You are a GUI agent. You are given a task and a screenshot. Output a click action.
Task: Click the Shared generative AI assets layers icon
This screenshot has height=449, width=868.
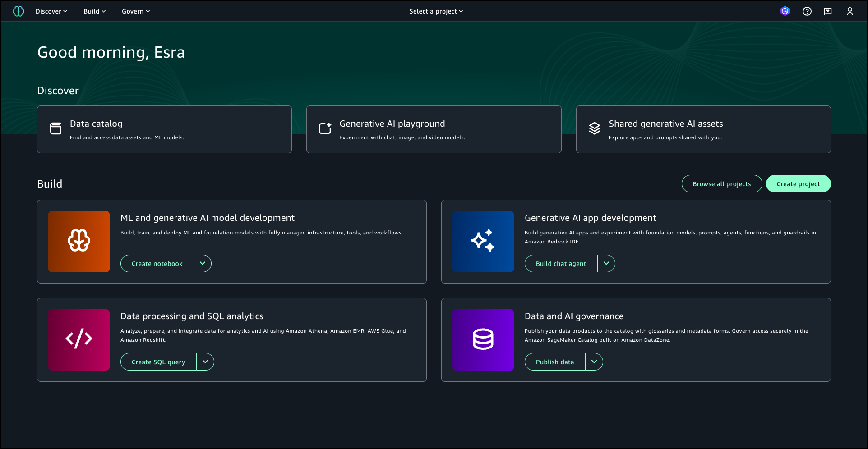595,128
